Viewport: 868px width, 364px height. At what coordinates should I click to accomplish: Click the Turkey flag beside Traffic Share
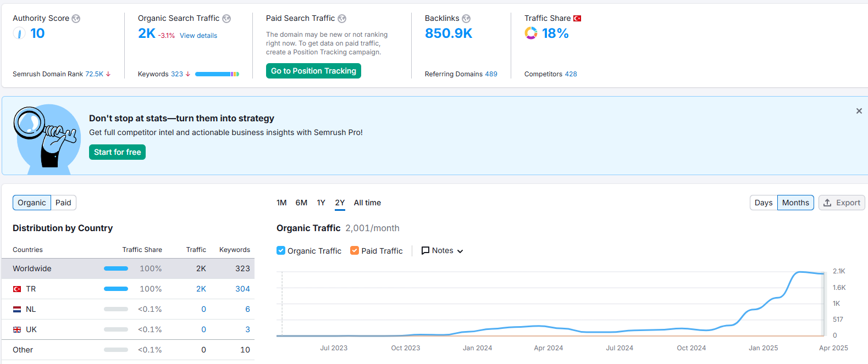577,19
